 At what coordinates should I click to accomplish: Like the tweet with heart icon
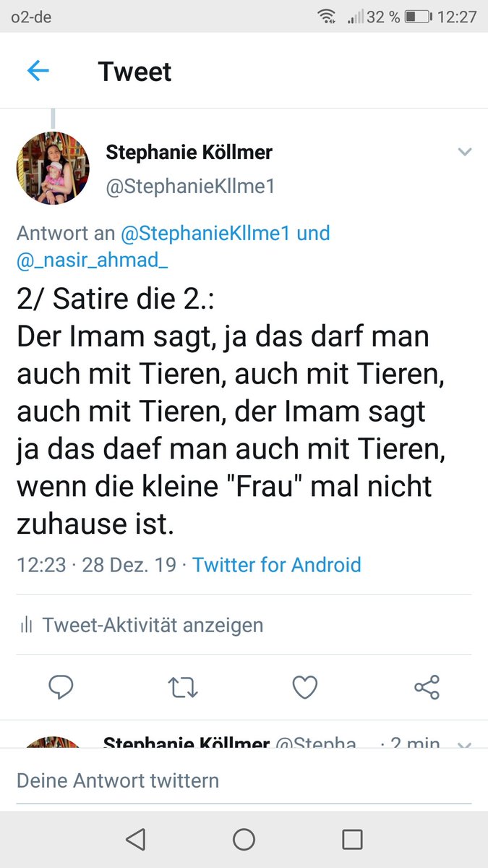click(x=304, y=687)
